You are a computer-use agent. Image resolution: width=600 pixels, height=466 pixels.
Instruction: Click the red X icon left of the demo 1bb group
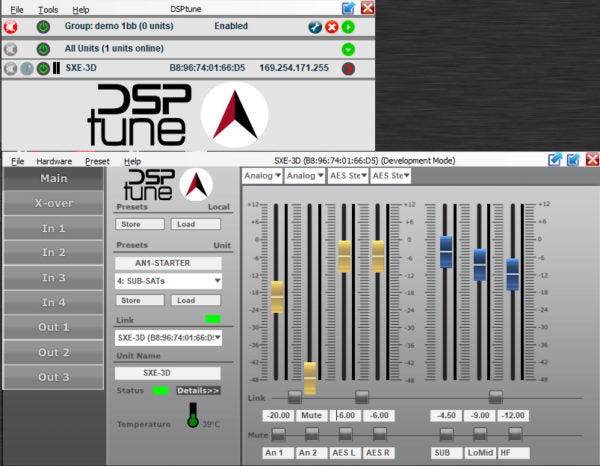pos(10,26)
